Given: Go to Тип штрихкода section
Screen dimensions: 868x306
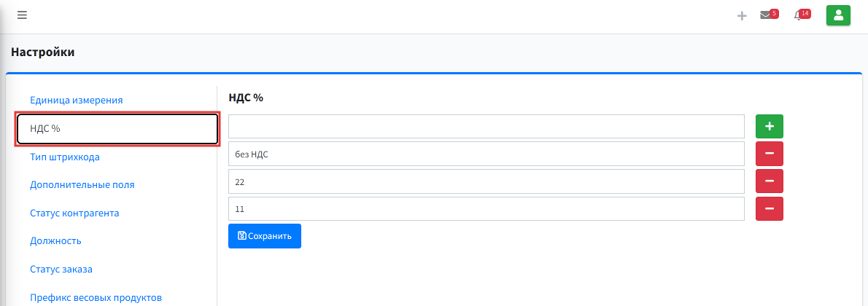Looking at the screenshot, I should click(x=65, y=157).
